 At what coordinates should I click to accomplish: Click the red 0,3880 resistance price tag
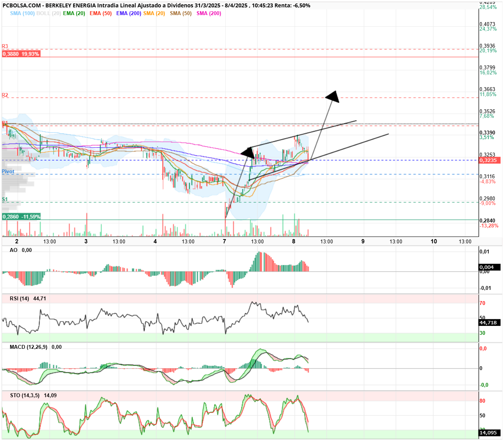coord(21,54)
